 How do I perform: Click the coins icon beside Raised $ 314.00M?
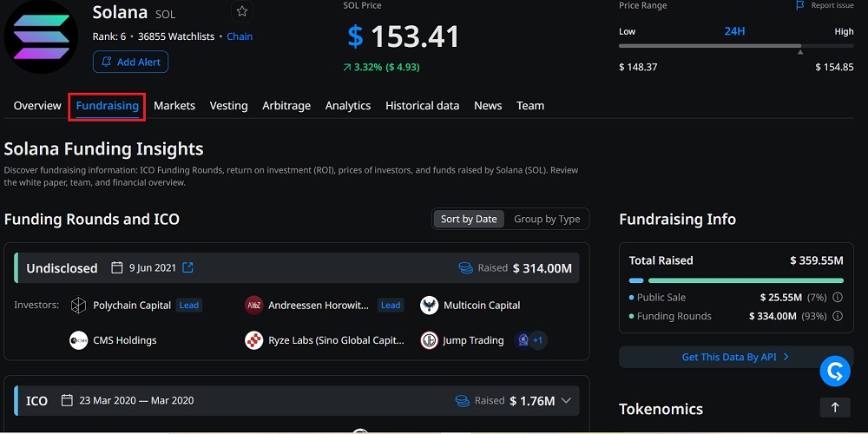(465, 268)
